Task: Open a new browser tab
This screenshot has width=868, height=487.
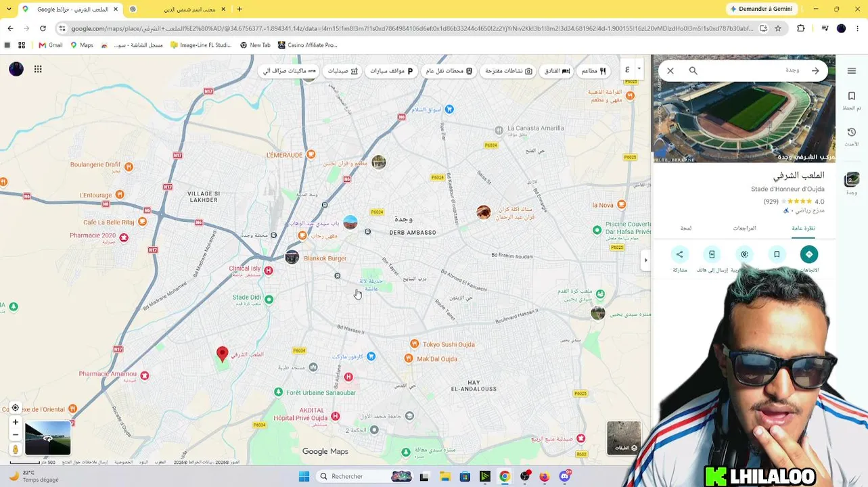Action: coord(239,9)
